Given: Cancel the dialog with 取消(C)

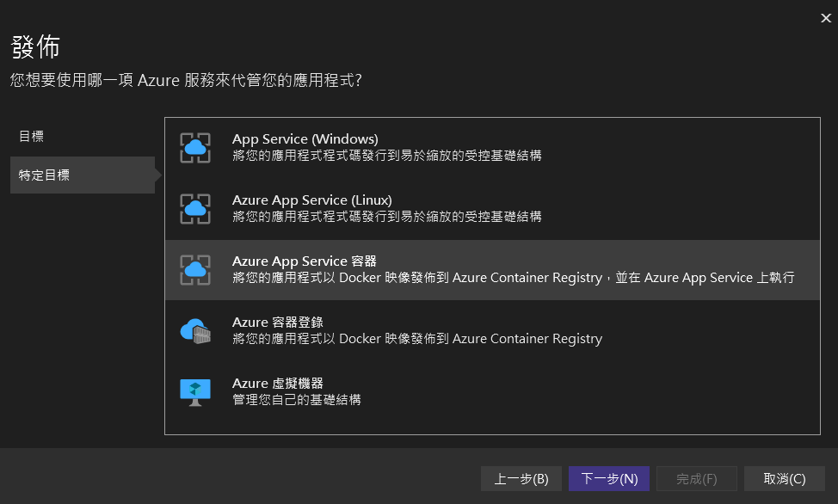Looking at the screenshot, I should 784,479.
